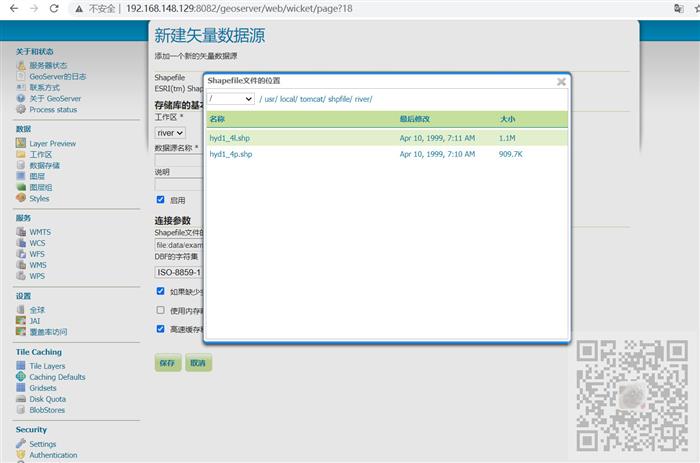Open the Caching Defaults page
This screenshot has height=463, width=700.
pos(57,377)
